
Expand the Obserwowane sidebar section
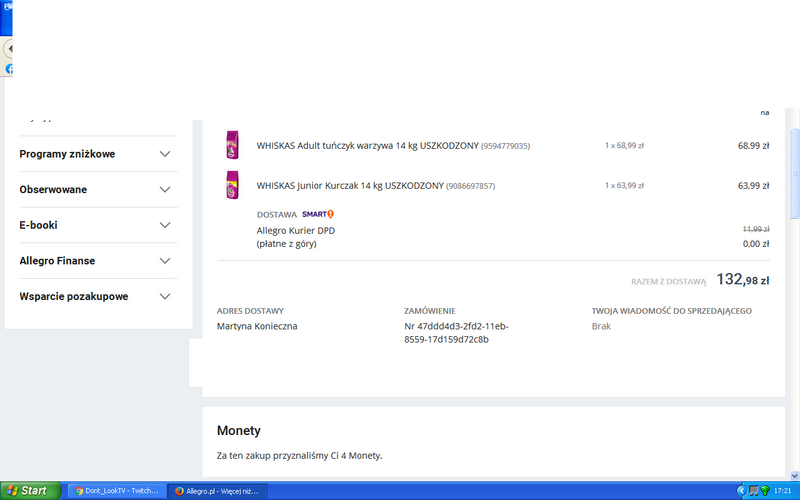tap(98, 189)
